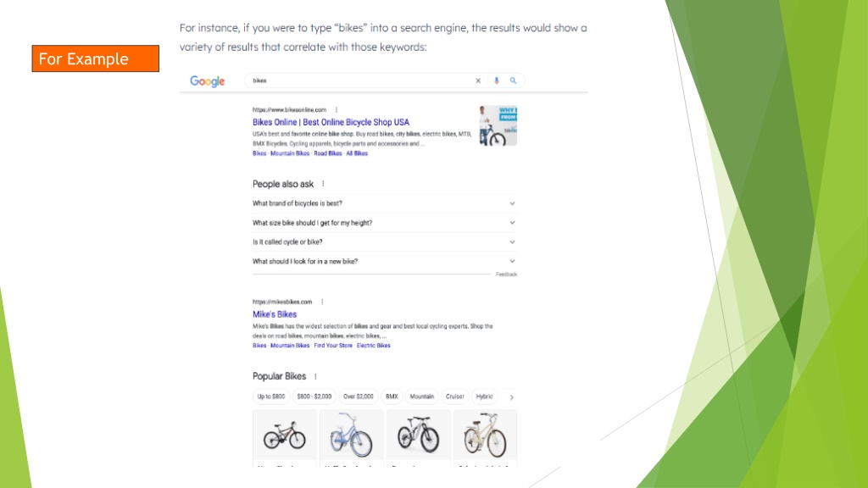Image resolution: width=868 pixels, height=488 pixels.
Task: Open three-dot menu beside People also ask
Action: 323,184
